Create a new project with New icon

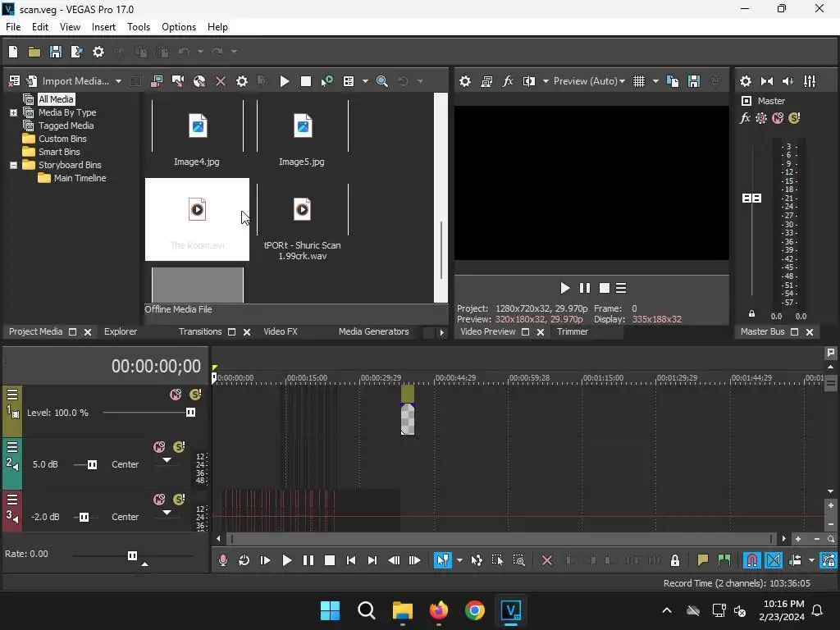(13, 52)
